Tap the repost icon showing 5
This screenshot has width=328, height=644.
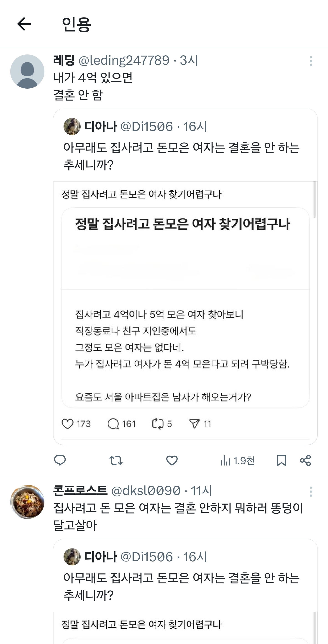tap(158, 424)
